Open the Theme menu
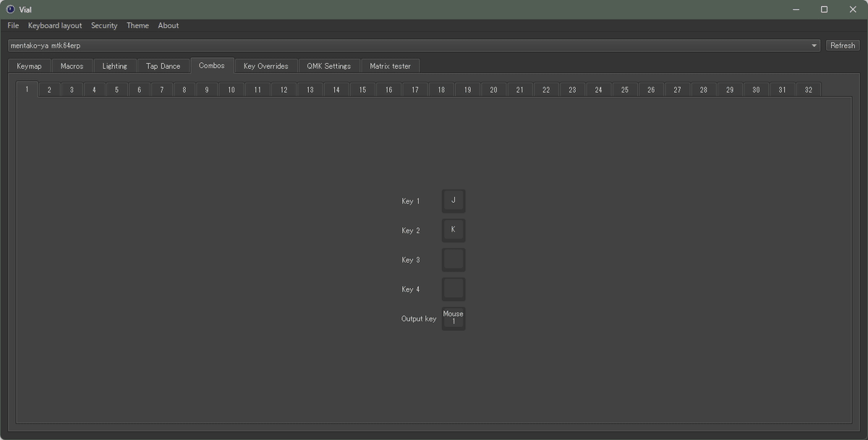The image size is (868, 440). (x=137, y=25)
